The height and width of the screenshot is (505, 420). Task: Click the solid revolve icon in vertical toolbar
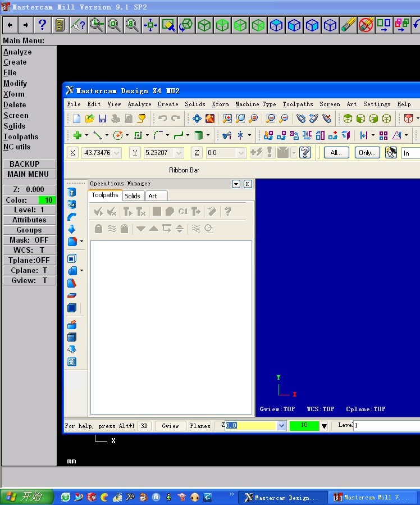[x=72, y=204]
